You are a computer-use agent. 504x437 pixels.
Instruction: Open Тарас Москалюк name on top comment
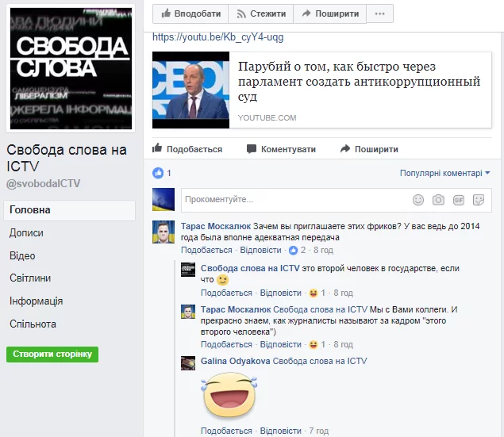216,226
